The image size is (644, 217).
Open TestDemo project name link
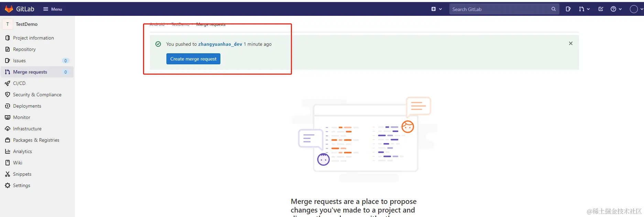(x=26, y=24)
